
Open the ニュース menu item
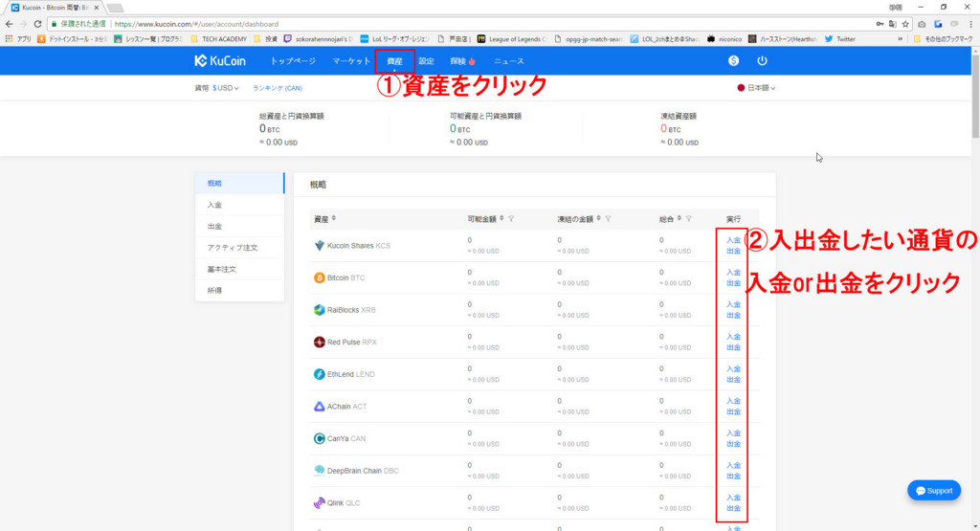[509, 61]
